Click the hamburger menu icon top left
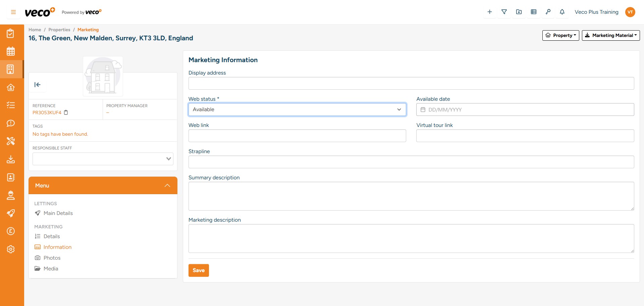The width and height of the screenshot is (644, 306). 13,12
